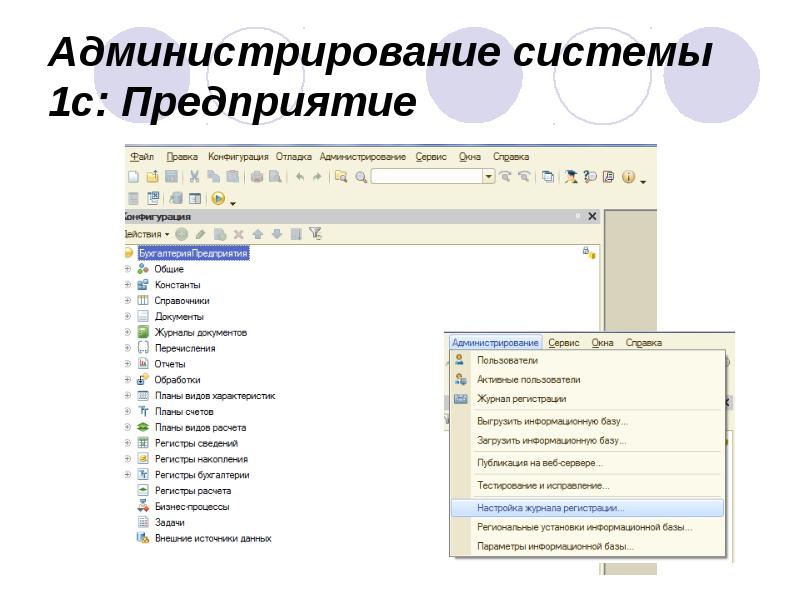
Task: Choose Журнал регистрации menu entry
Action: (587, 399)
